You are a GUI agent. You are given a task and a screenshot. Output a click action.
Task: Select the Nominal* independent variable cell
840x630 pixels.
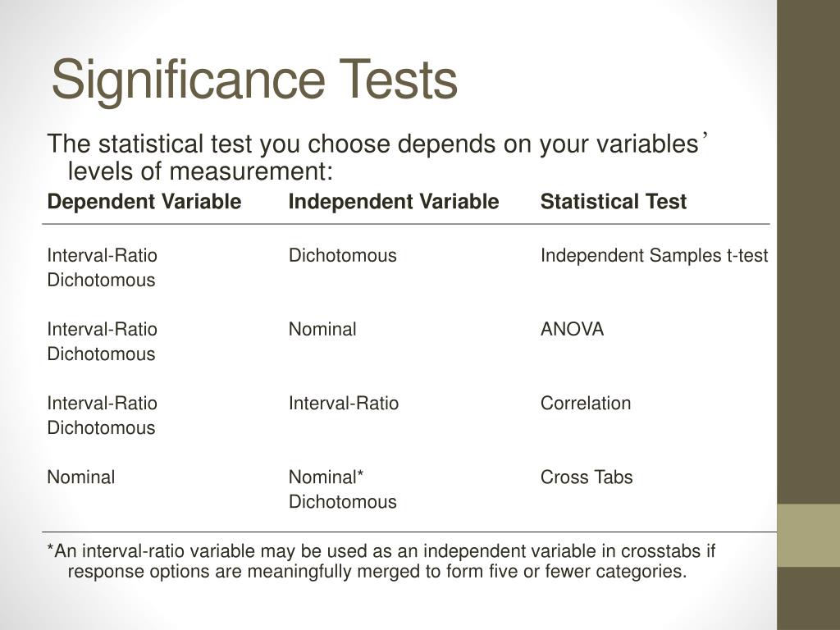(326, 477)
